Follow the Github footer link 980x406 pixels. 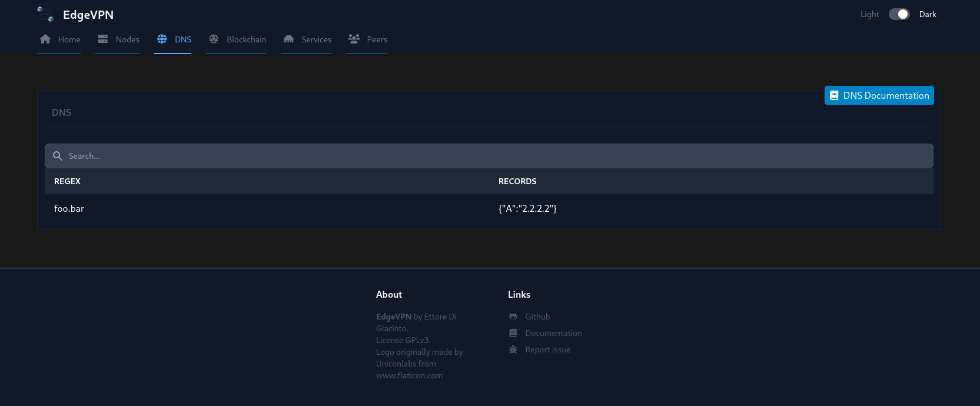(537, 317)
